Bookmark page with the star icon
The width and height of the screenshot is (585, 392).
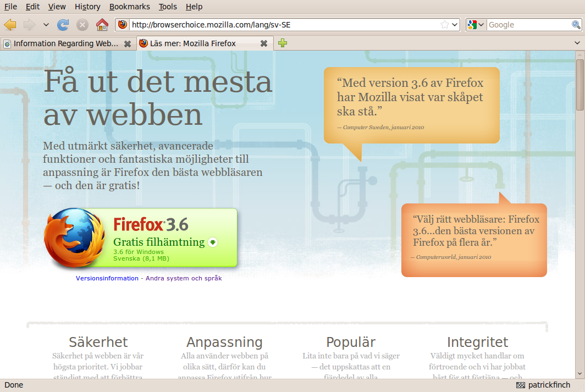click(x=445, y=25)
